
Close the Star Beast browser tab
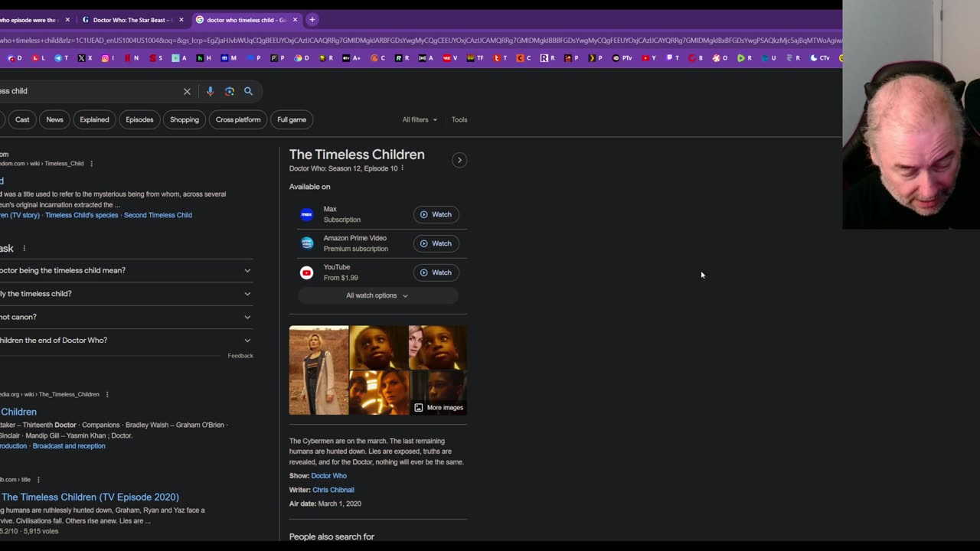pyautogui.click(x=181, y=20)
